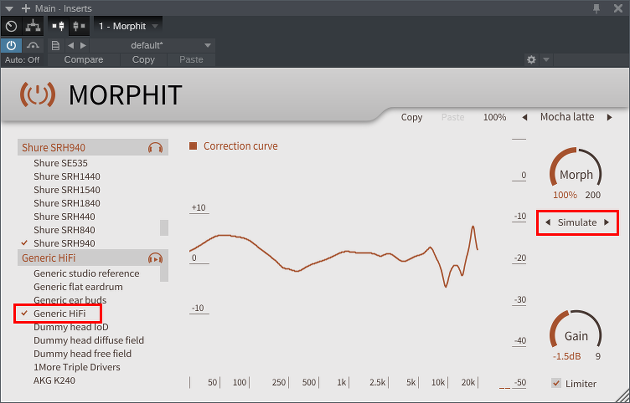
Task: Select checked Shure SRH940 list entry
Action: 64,243
